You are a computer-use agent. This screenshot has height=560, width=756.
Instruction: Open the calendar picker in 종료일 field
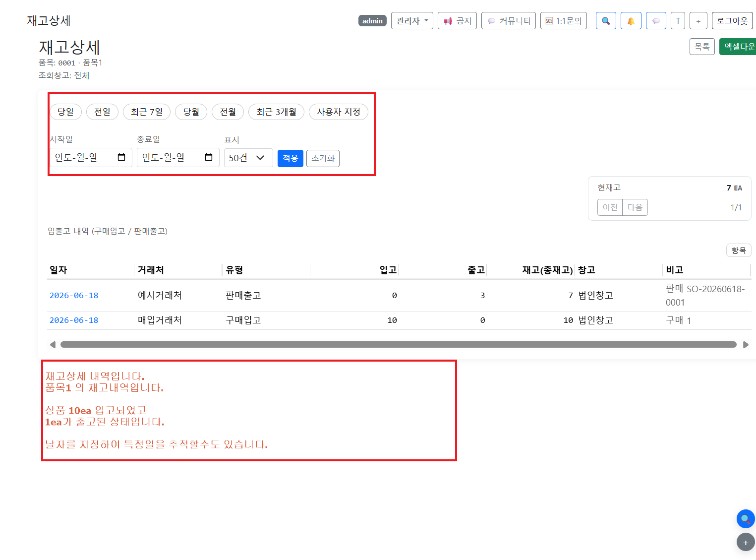coord(209,157)
